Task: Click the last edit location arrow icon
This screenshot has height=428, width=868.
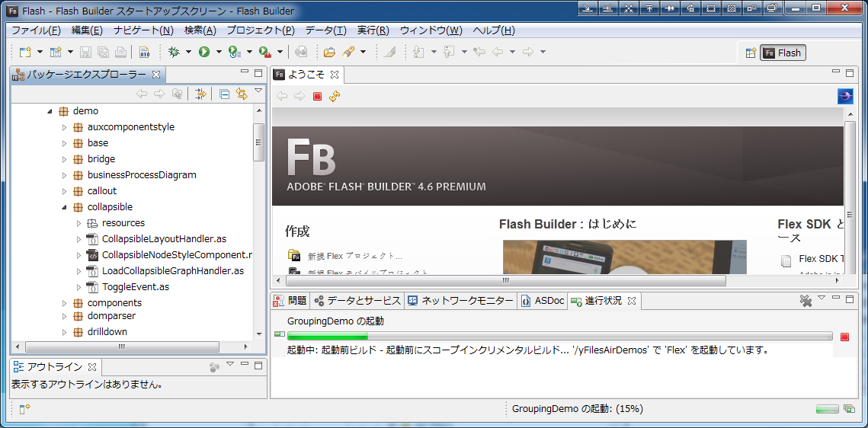Action: 479,52
